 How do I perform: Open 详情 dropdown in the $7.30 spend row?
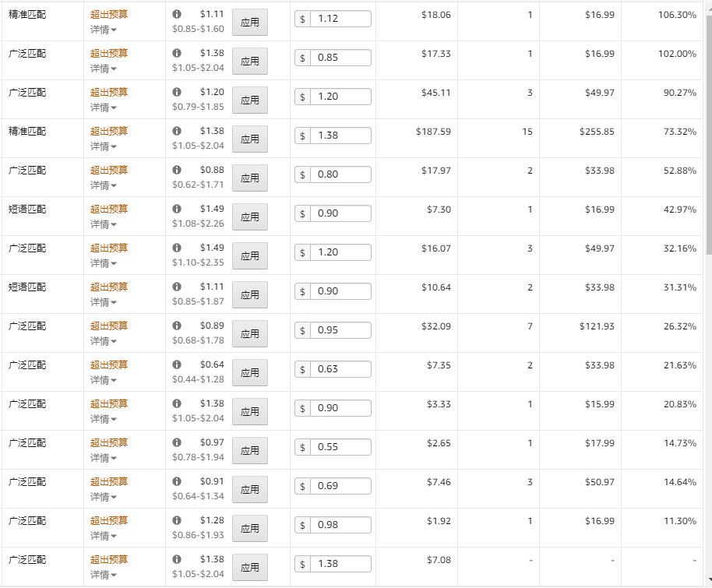click(103, 224)
